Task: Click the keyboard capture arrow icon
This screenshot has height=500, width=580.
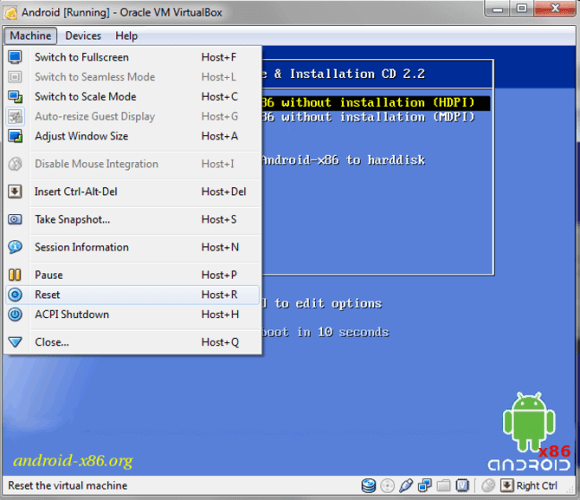Action: click(507, 486)
